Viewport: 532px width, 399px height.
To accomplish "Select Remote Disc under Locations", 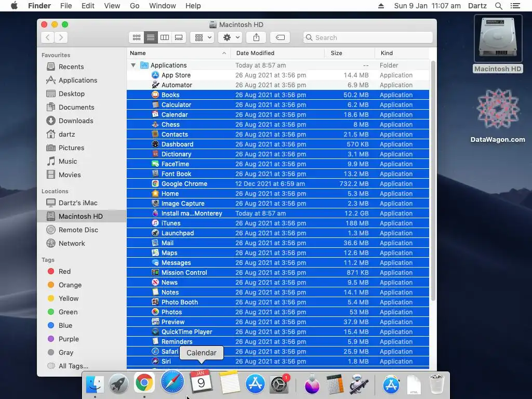I will pyautogui.click(x=78, y=230).
